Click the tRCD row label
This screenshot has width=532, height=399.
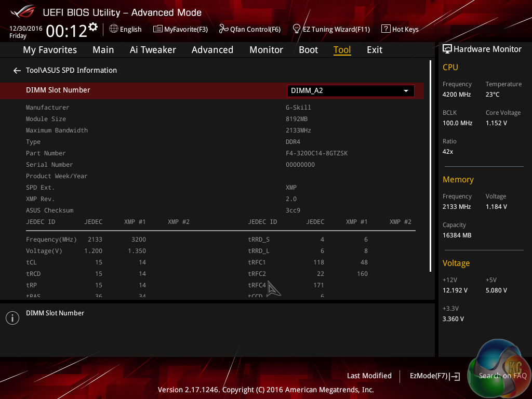33,274
